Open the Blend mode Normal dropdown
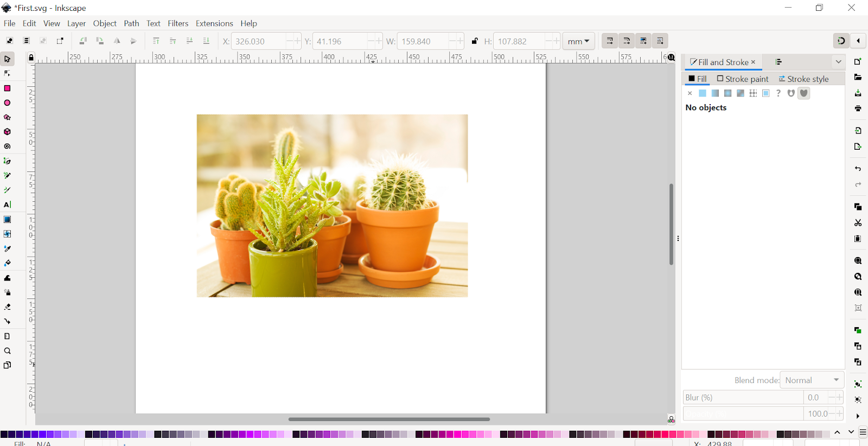868x446 pixels. [812, 380]
